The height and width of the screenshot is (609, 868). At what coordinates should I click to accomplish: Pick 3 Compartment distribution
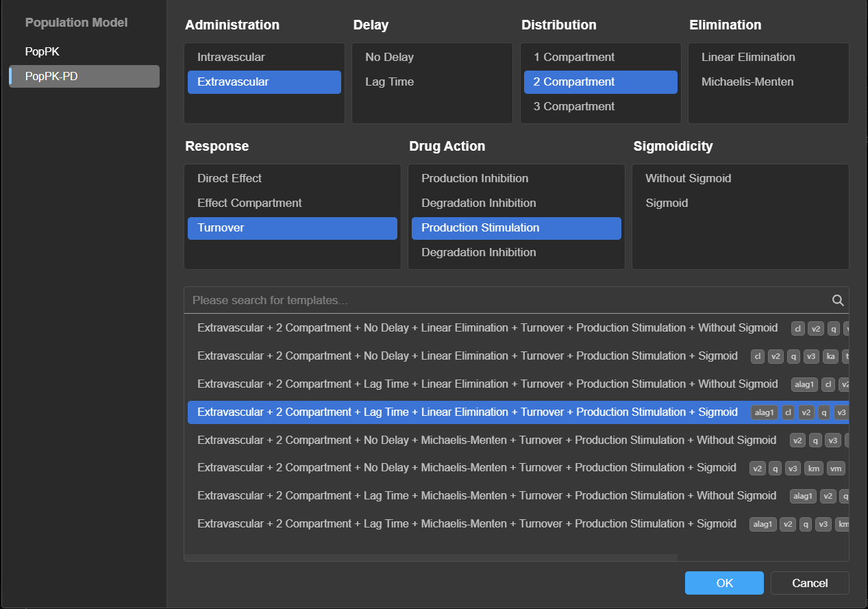coord(601,106)
